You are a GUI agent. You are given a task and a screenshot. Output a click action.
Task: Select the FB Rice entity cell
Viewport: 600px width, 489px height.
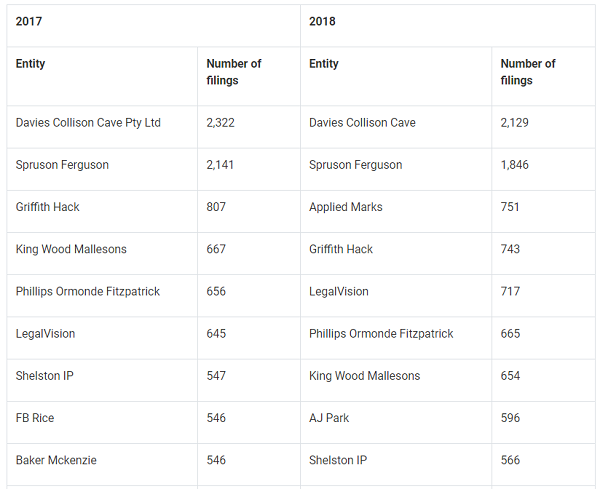coord(35,418)
